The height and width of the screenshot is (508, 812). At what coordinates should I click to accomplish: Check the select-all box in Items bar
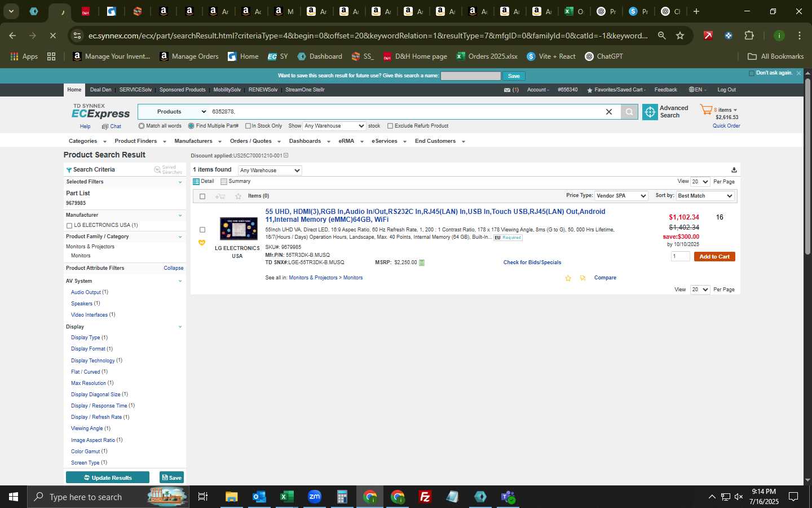pyautogui.click(x=202, y=196)
